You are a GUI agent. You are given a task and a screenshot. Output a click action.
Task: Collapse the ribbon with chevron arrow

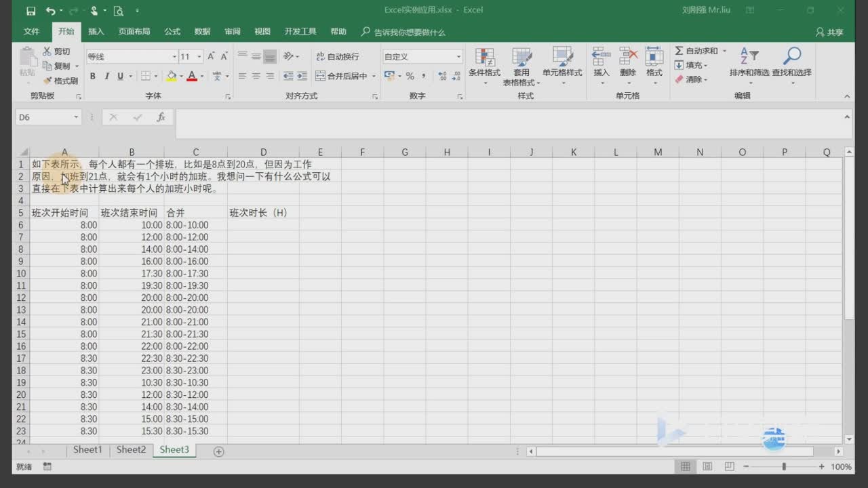coord(847,96)
